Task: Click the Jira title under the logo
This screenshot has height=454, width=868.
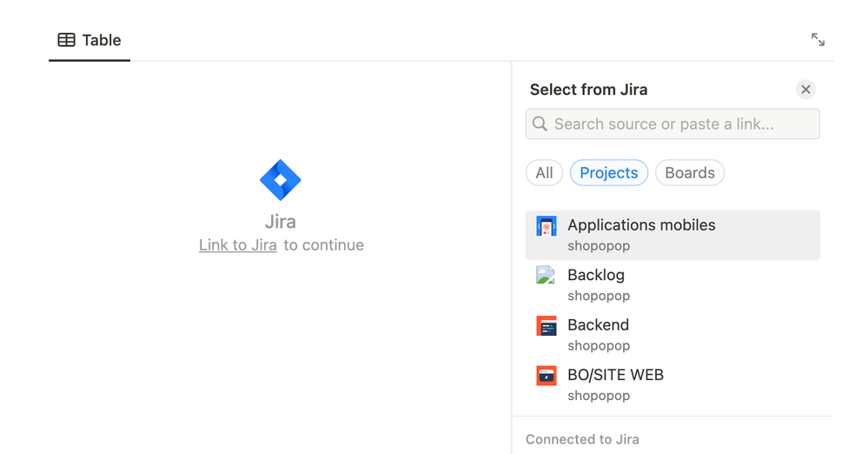Action: [280, 221]
